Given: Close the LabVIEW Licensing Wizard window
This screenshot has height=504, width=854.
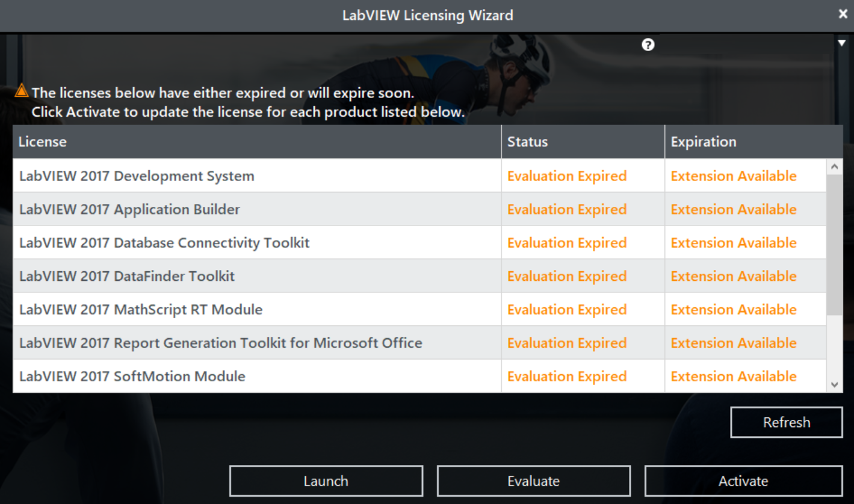Looking at the screenshot, I should [843, 14].
